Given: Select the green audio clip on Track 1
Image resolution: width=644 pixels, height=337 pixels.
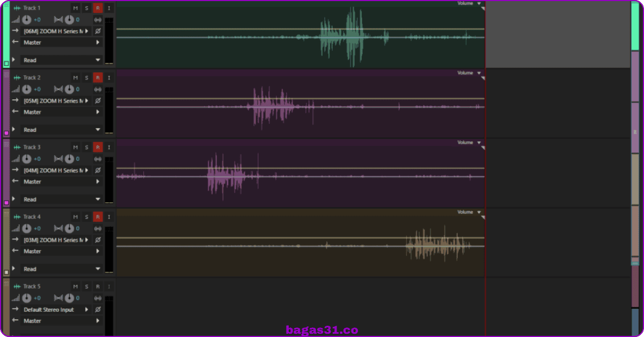Looking at the screenshot, I should (301, 34).
